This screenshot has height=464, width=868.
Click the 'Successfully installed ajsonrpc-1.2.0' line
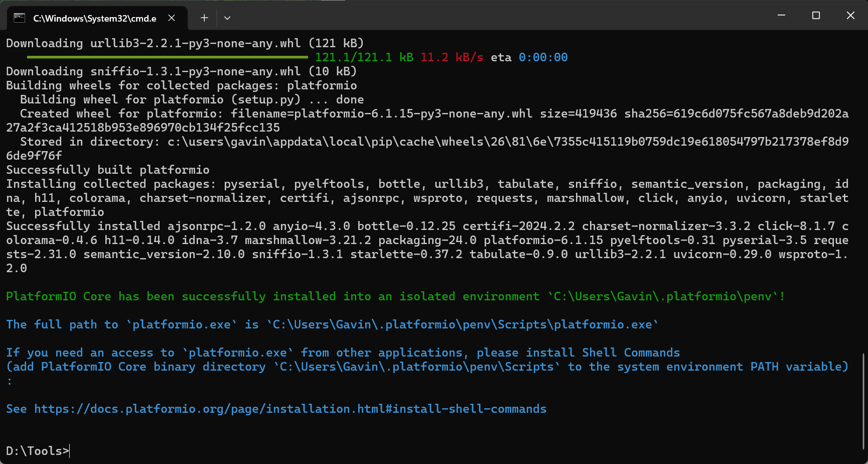pyautogui.click(x=427, y=247)
